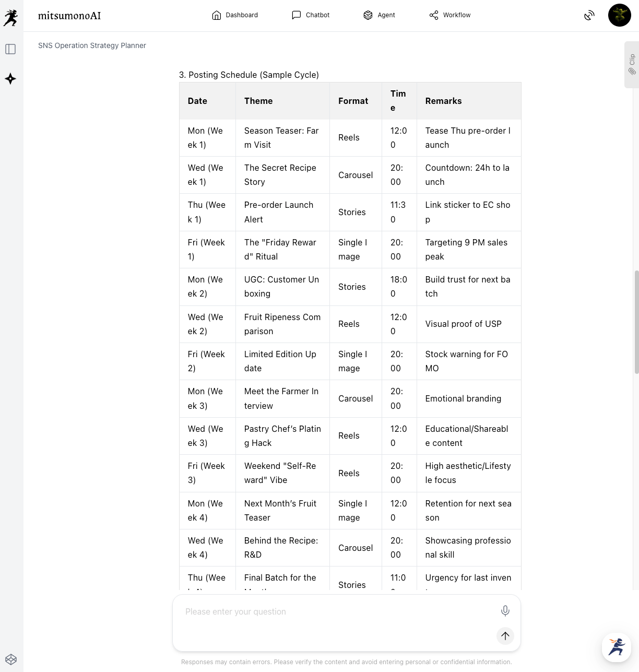This screenshot has width=639, height=672.
Task: Click the mitsumonoAI ninja logo icon
Action: (10, 17)
